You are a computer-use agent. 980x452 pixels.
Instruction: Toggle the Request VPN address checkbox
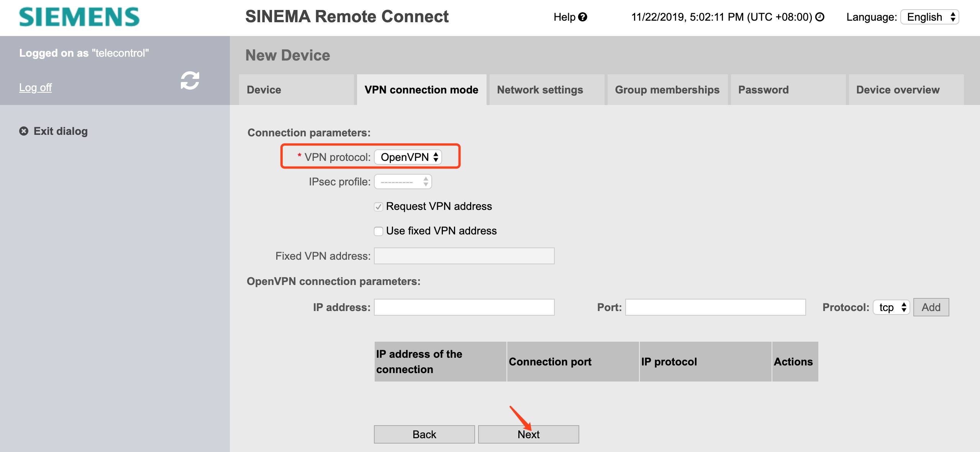click(379, 207)
